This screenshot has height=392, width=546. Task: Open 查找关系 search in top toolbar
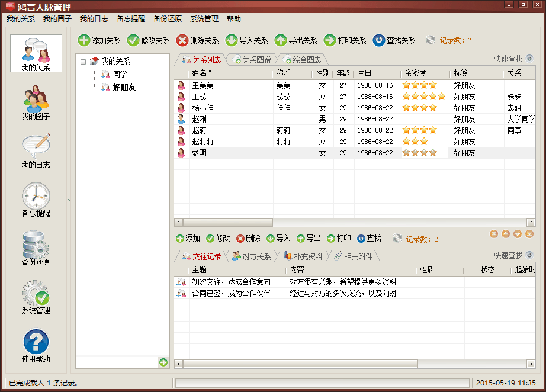click(x=379, y=40)
